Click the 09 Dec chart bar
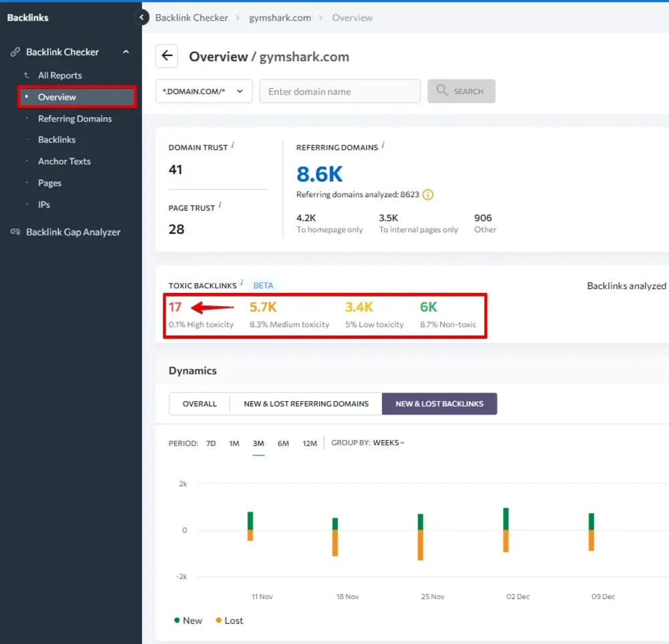Image resolution: width=669 pixels, height=644 pixels. (591, 532)
